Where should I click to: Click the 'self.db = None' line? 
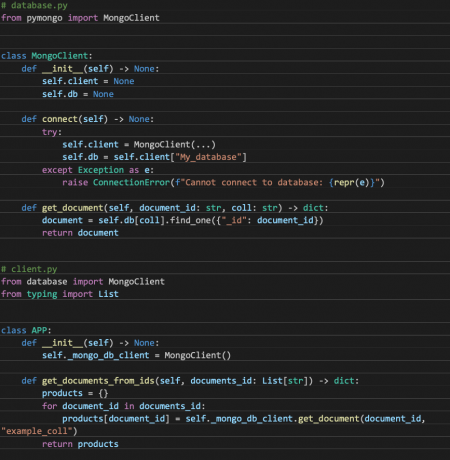point(78,94)
